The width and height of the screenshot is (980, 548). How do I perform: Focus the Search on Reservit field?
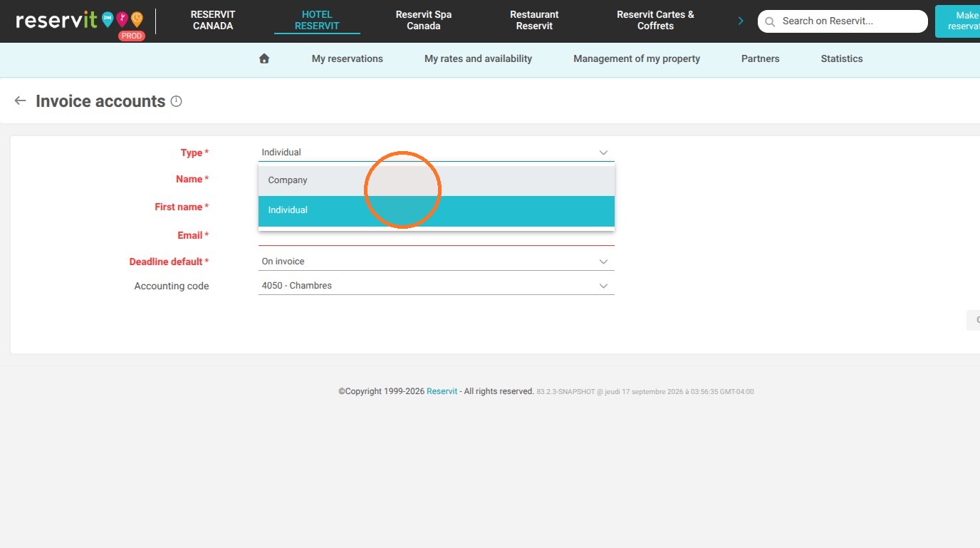(x=843, y=21)
